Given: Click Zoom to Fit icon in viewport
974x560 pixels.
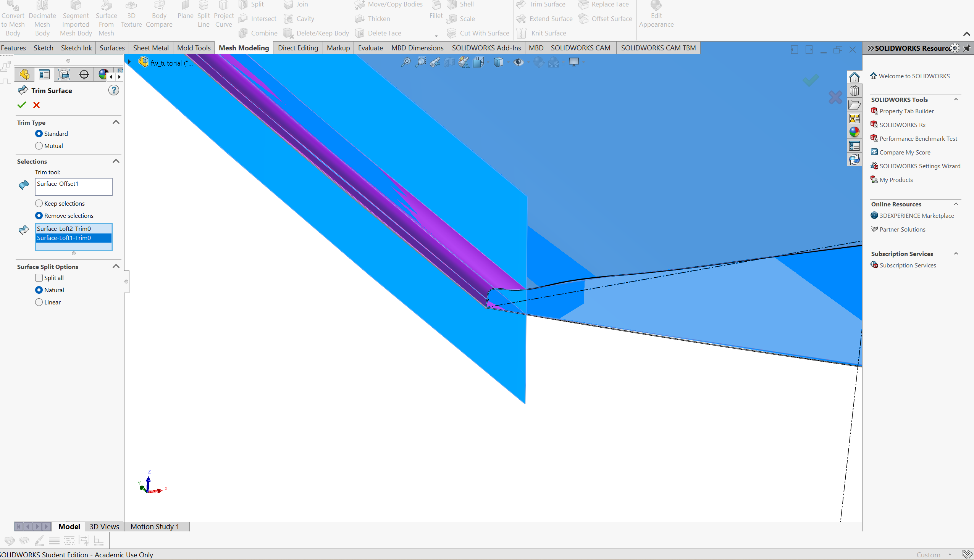Looking at the screenshot, I should point(405,62).
